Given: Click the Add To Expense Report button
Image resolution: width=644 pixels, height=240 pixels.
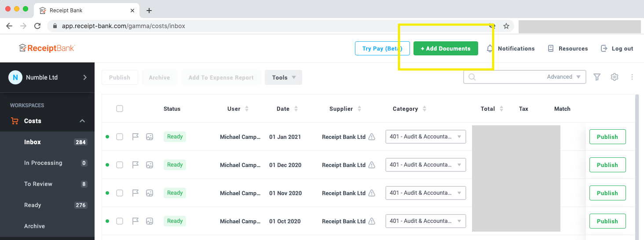Looking at the screenshot, I should pos(221,77).
